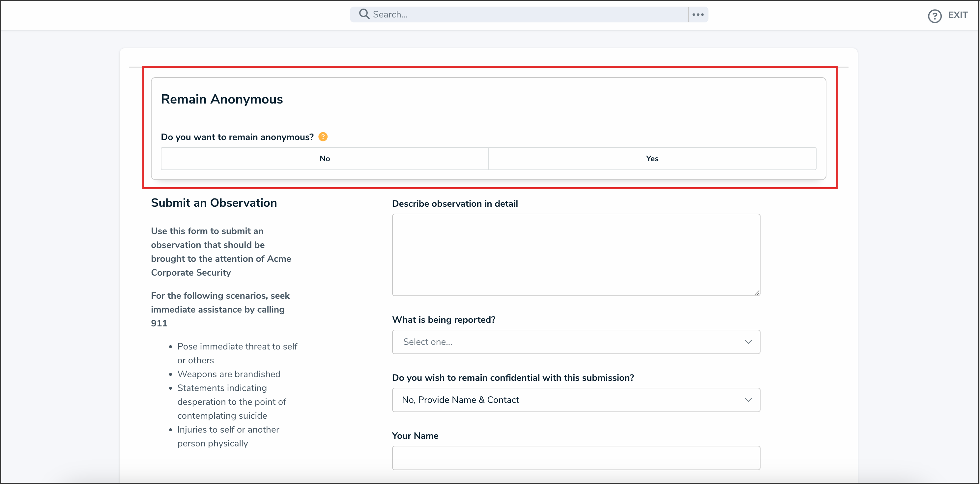Click the magnifying glass search icon

click(x=364, y=14)
